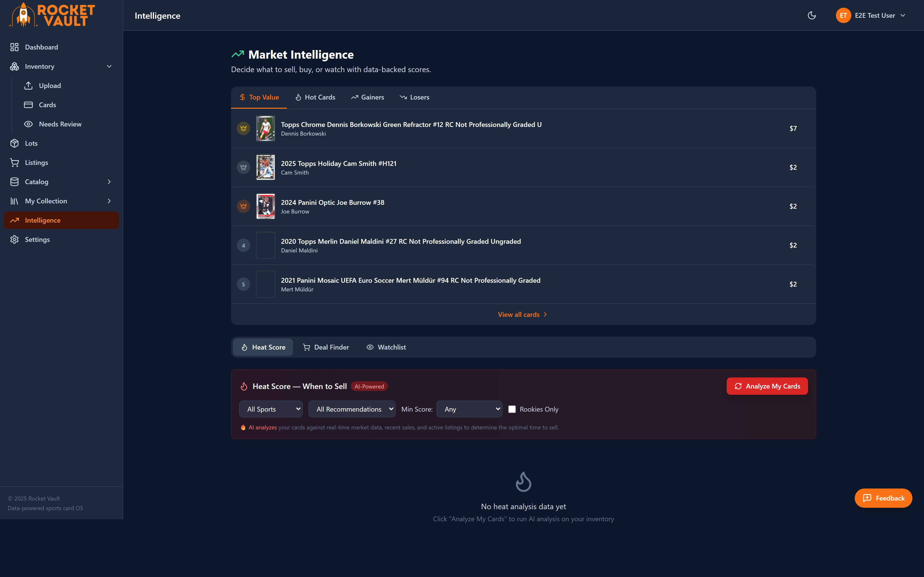Viewport: 924px width, 577px height.
Task: Open Listings cart icon
Action: [14, 163]
